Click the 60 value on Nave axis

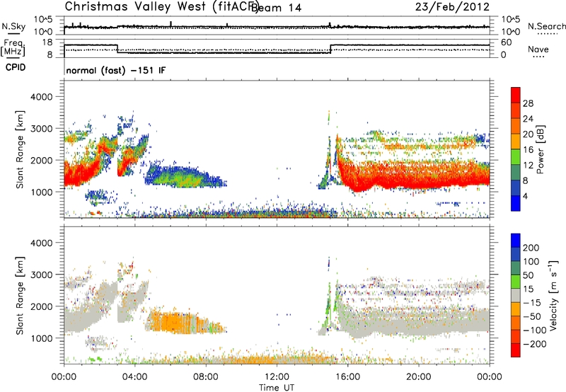[x=507, y=42]
